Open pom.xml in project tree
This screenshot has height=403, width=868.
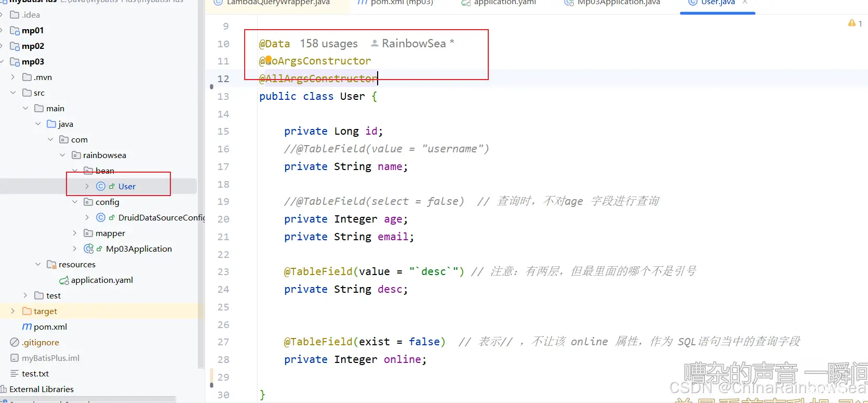point(50,327)
